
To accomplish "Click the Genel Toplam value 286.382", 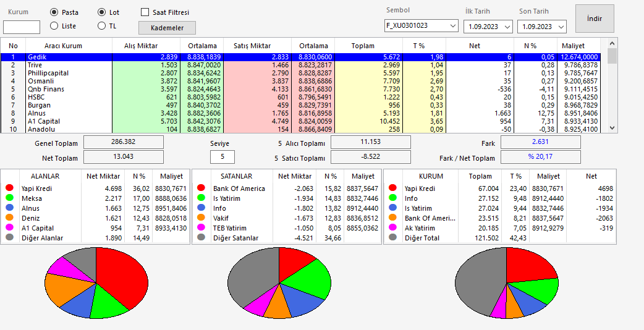I will click(x=124, y=142).
